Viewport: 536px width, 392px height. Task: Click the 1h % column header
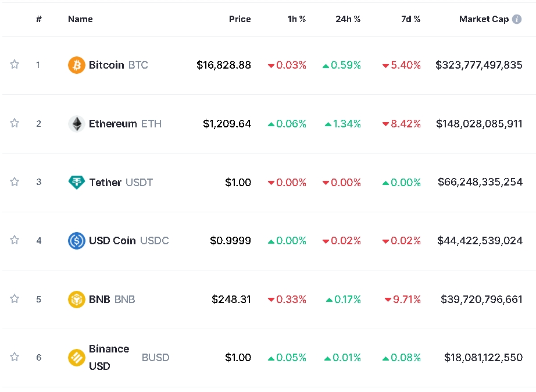coord(296,19)
